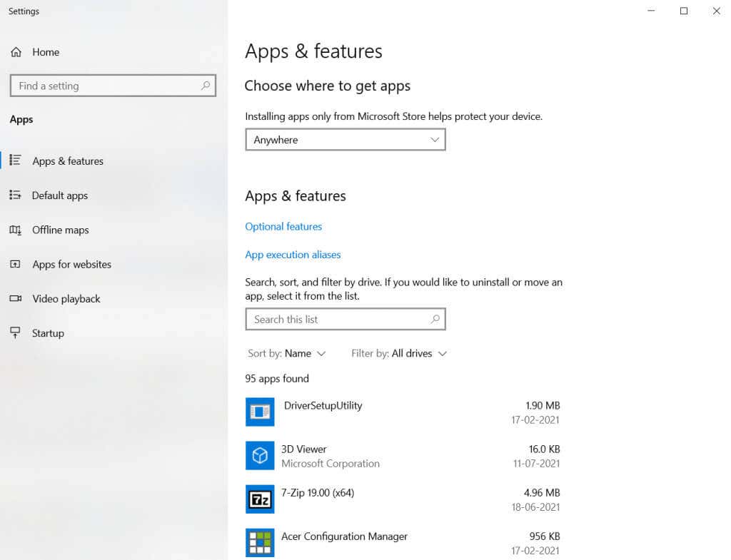Select the 3D Viewer app name

(304, 449)
